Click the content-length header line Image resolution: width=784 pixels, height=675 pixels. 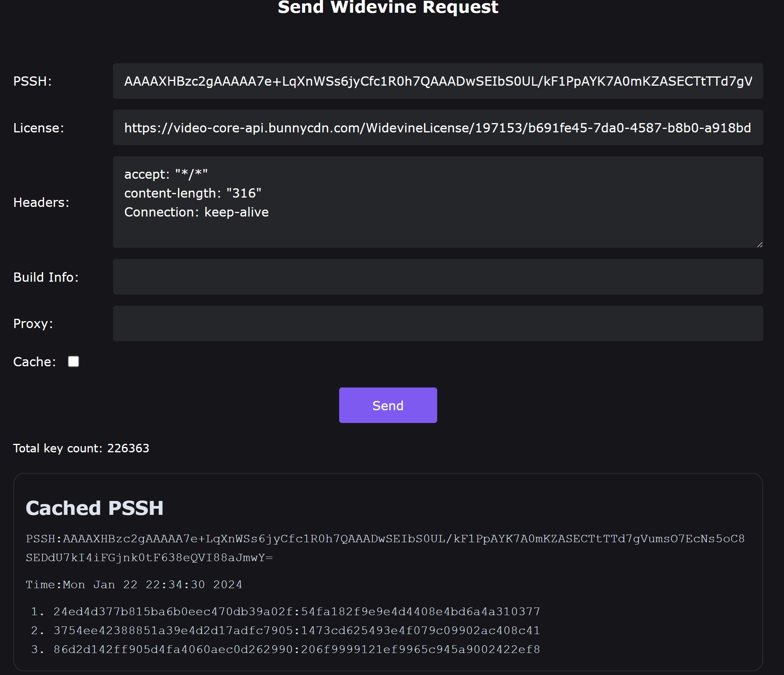coord(193,193)
